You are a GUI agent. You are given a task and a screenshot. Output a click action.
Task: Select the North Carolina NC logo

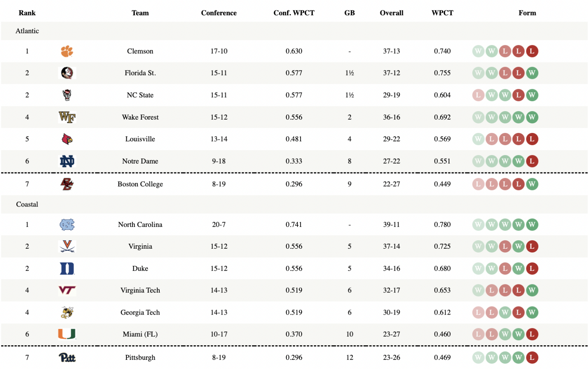[x=67, y=225]
